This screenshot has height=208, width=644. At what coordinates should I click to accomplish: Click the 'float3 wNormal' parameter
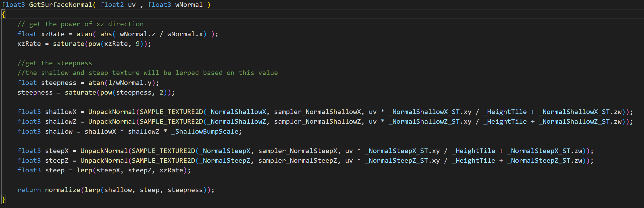click(175, 5)
